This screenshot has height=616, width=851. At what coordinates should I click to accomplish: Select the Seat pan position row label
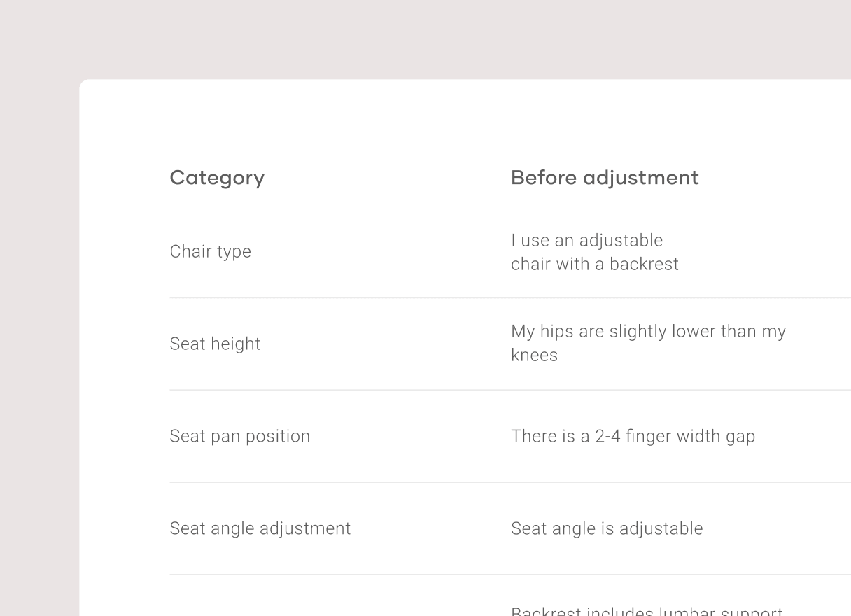[239, 436]
